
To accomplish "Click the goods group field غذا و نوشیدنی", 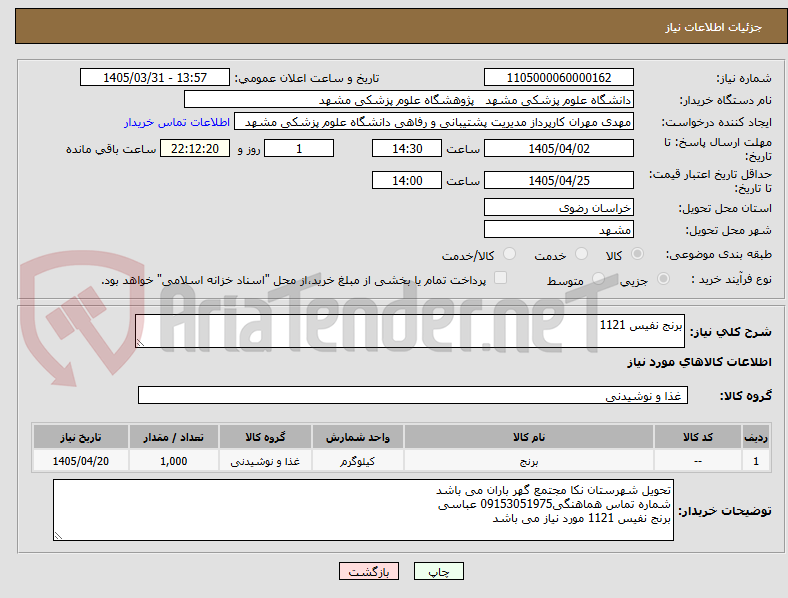I will point(413,395).
